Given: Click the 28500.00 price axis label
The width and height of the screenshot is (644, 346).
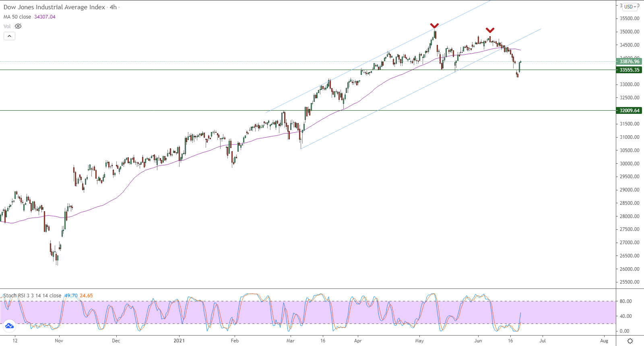Looking at the screenshot, I should coord(630,203).
